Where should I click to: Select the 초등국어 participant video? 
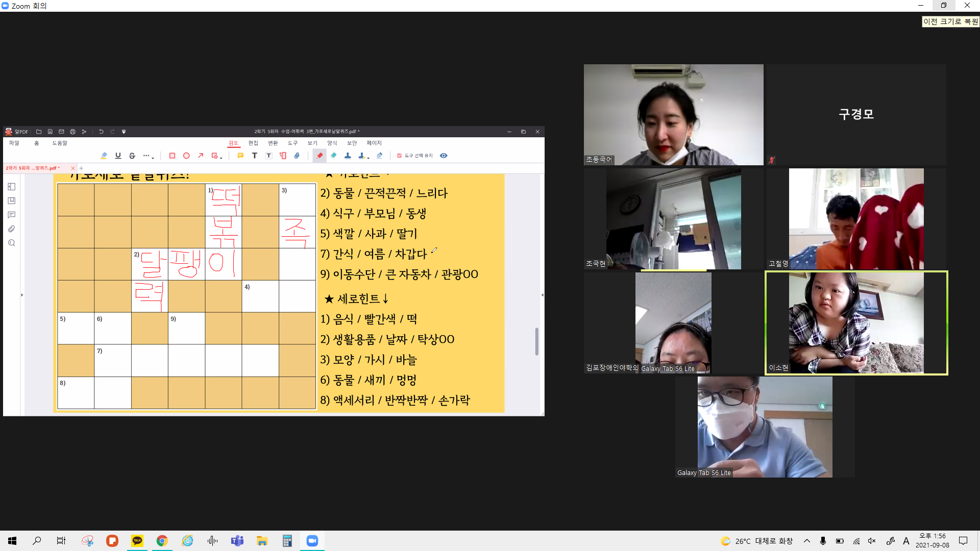(674, 115)
